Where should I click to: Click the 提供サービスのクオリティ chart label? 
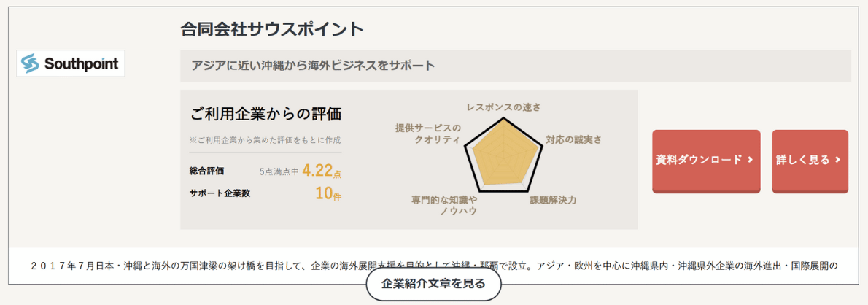[x=427, y=134]
